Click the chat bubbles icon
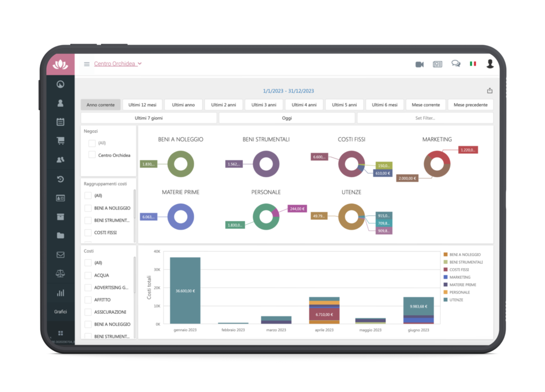 pos(456,64)
